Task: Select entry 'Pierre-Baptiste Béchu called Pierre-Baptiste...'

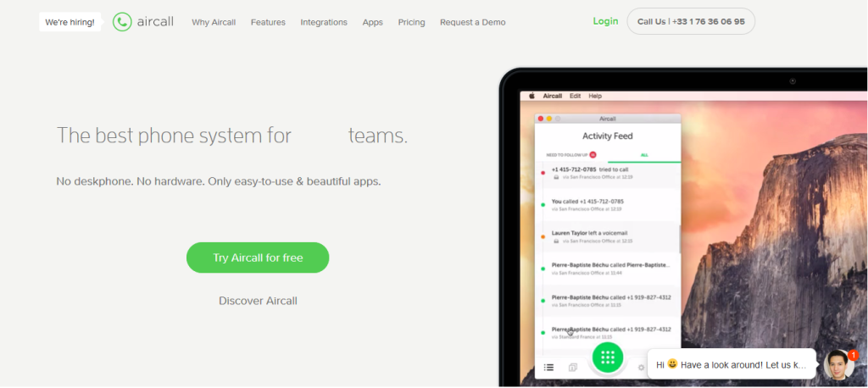Action: coord(607,269)
